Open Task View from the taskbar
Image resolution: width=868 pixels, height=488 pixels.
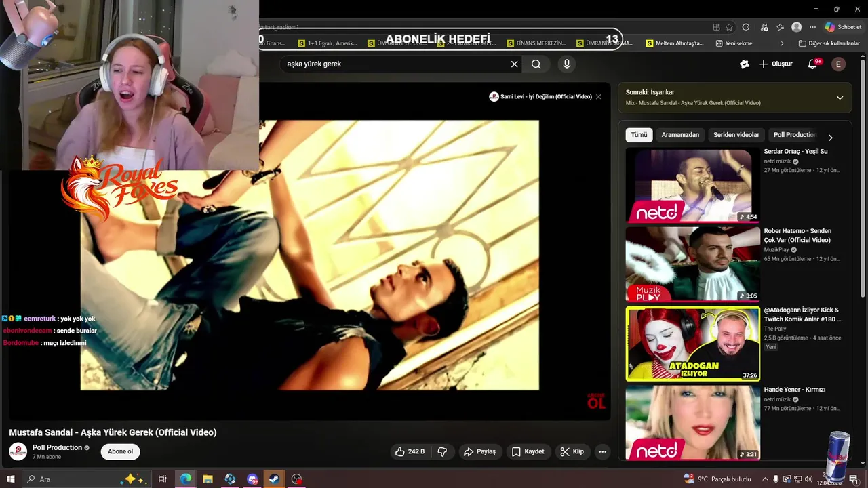(x=163, y=479)
